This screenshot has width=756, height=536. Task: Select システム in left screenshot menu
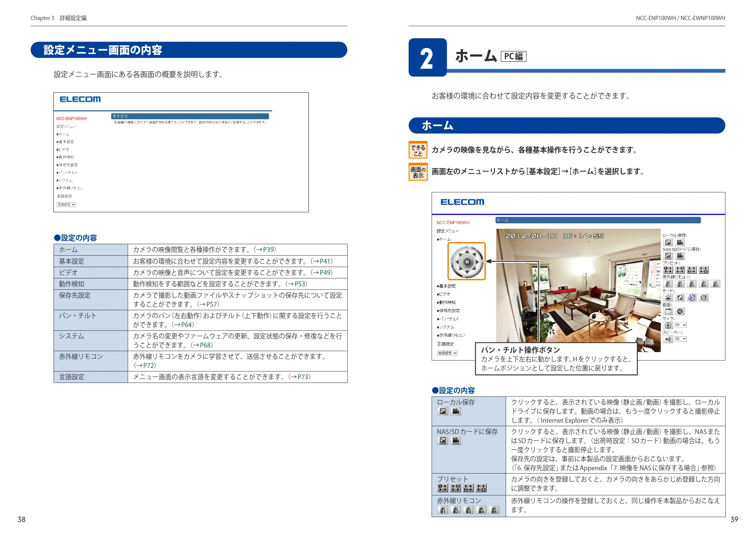[65, 181]
